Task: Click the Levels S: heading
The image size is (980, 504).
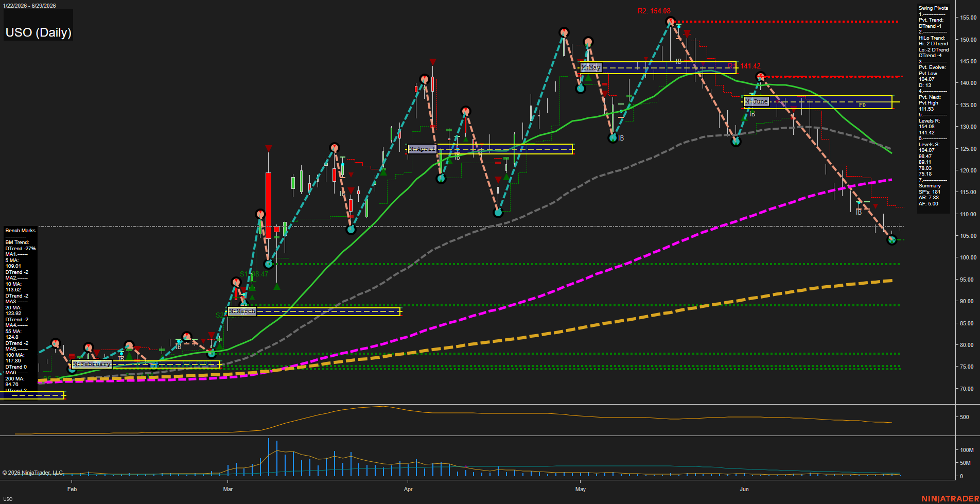Action: (x=929, y=145)
